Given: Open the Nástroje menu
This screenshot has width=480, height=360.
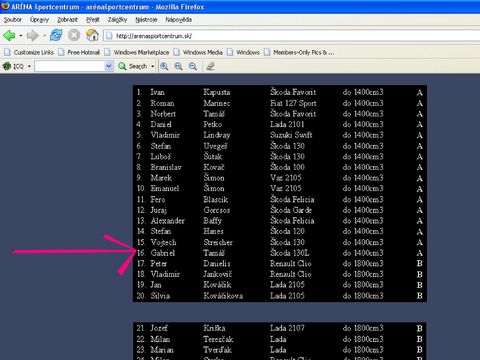Looking at the screenshot, I should (x=146, y=20).
